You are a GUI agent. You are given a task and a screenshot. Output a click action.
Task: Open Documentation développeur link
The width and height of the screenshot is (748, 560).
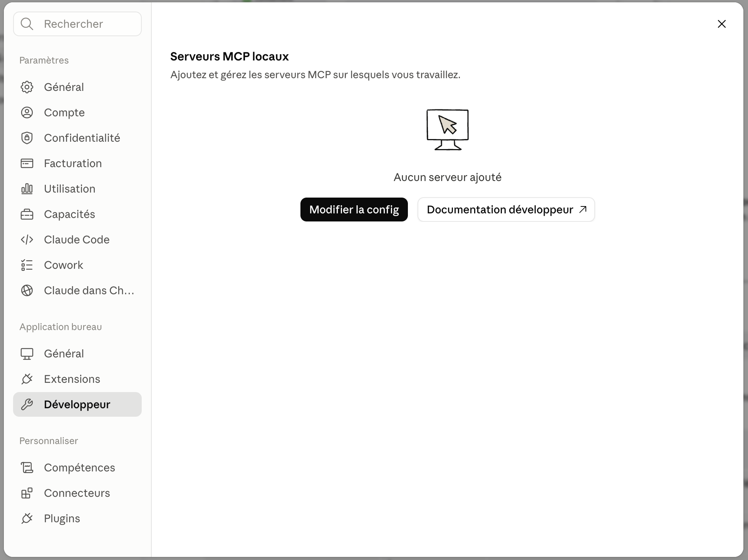pos(506,210)
